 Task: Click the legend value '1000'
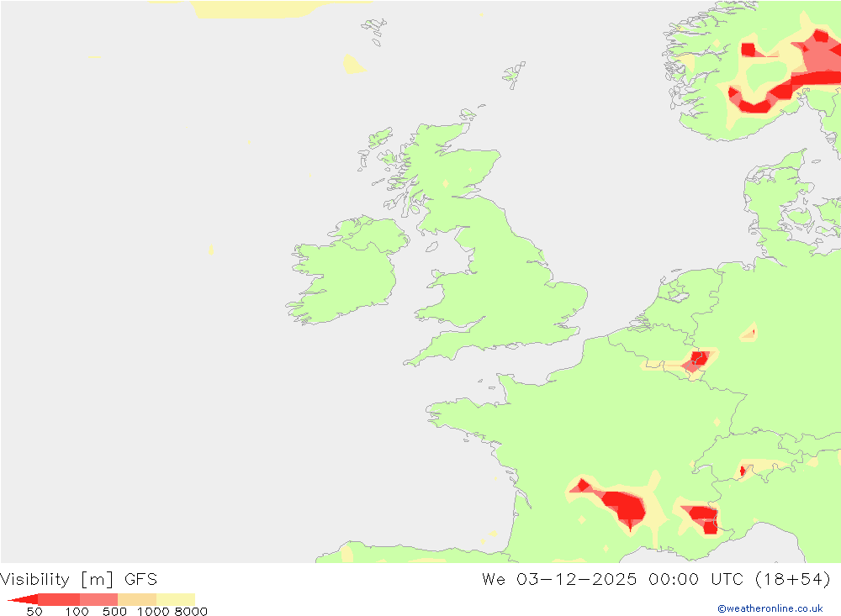[x=153, y=612]
